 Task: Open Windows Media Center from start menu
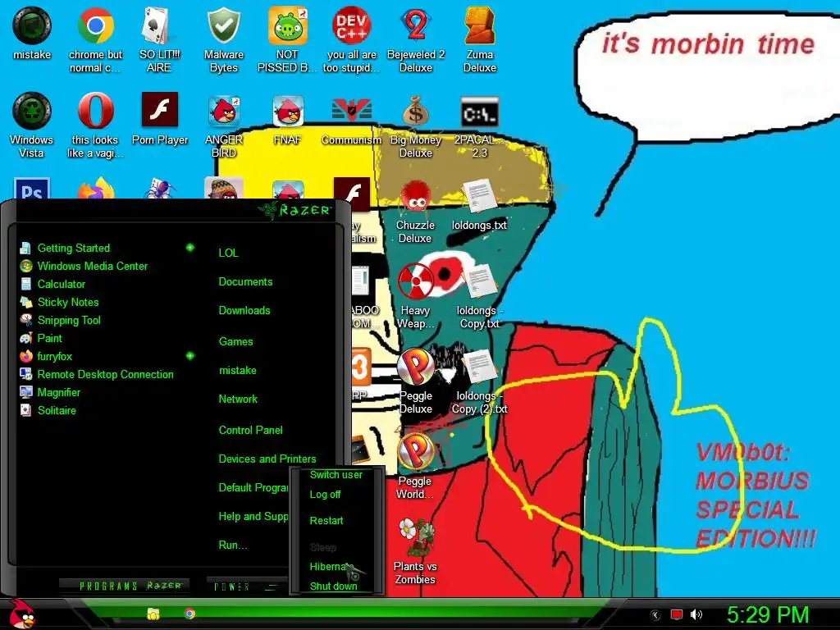click(83, 266)
